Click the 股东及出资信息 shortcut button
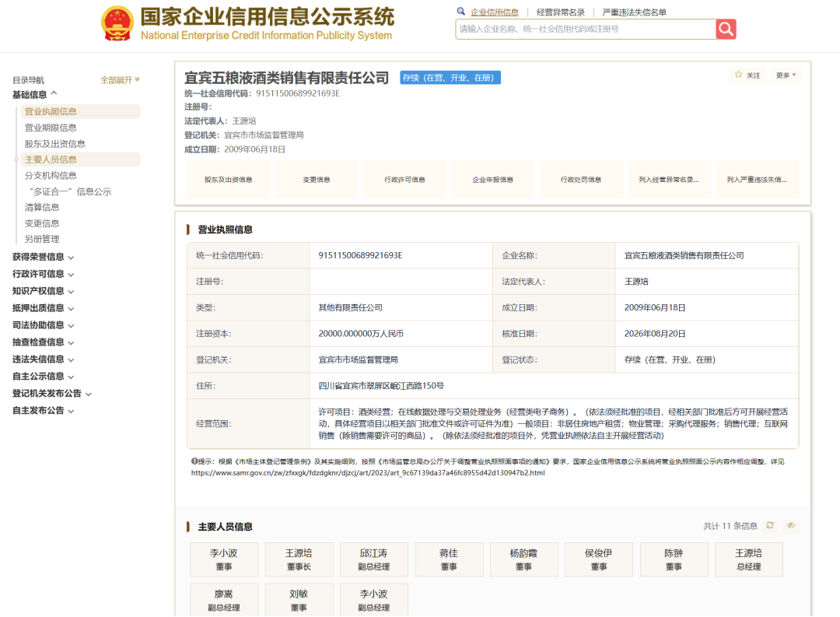 click(228, 180)
